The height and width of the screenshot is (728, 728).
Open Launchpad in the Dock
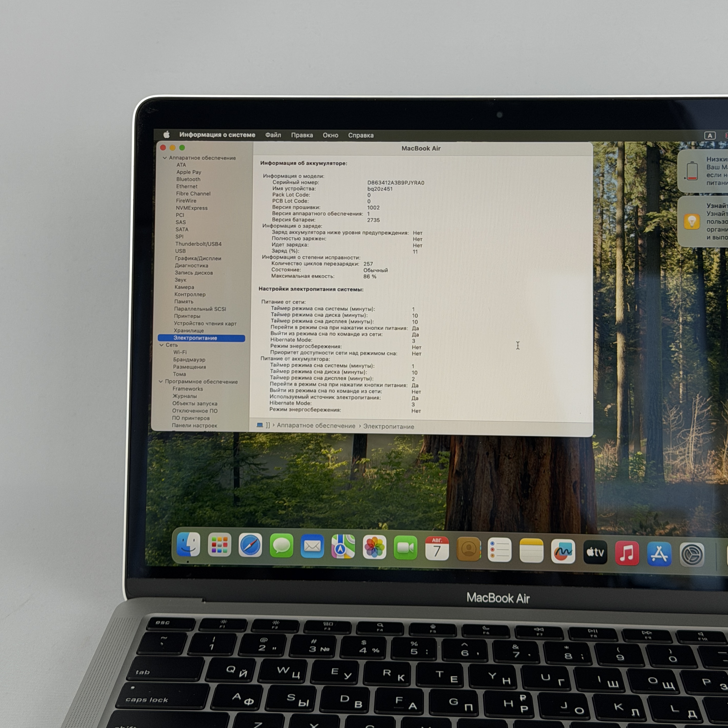[219, 545]
